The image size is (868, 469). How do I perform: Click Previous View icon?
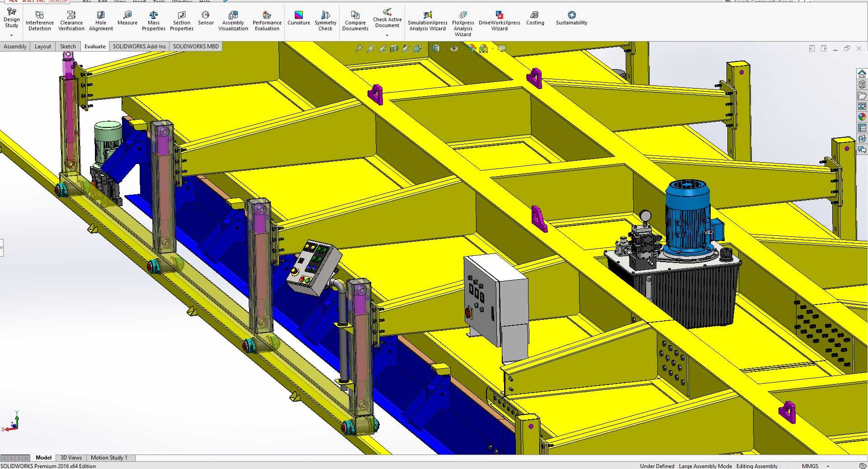click(382, 48)
